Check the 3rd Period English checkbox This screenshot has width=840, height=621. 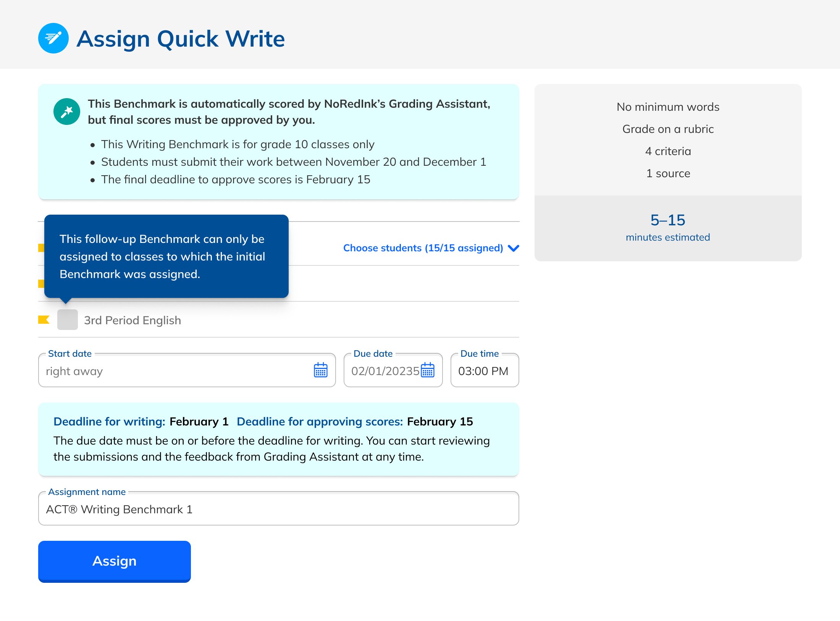(68, 320)
